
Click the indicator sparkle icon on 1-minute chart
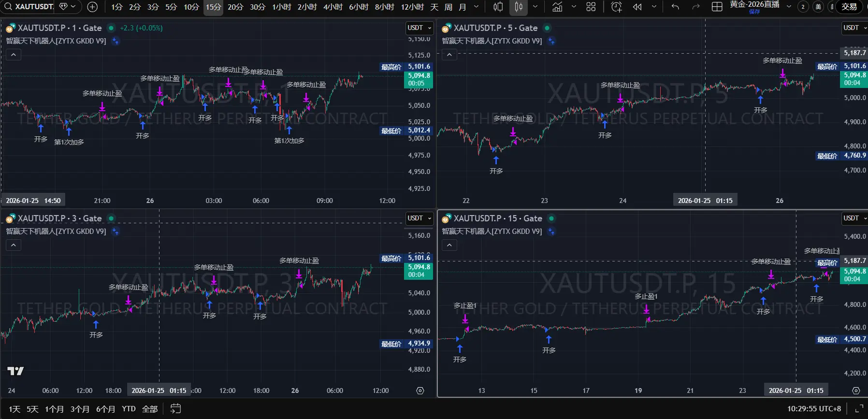pos(116,41)
